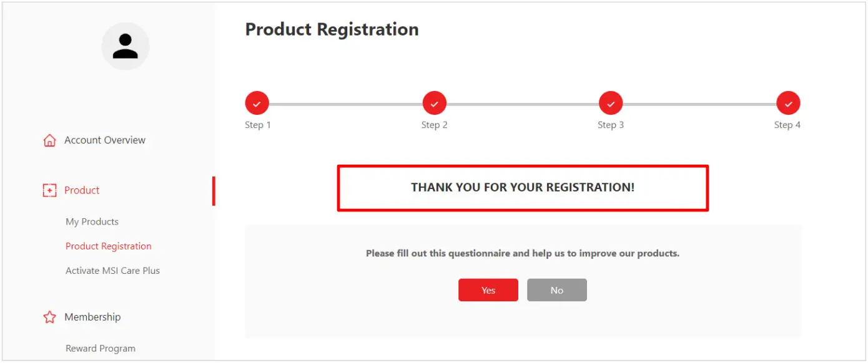Click the Product section icon

pyautogui.click(x=49, y=191)
